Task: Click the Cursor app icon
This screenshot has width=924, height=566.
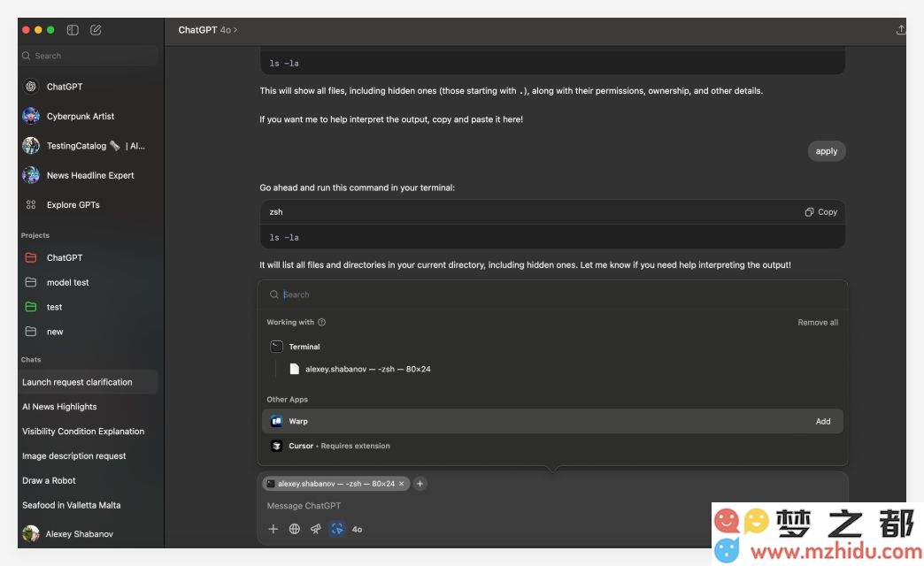Action: (276, 446)
